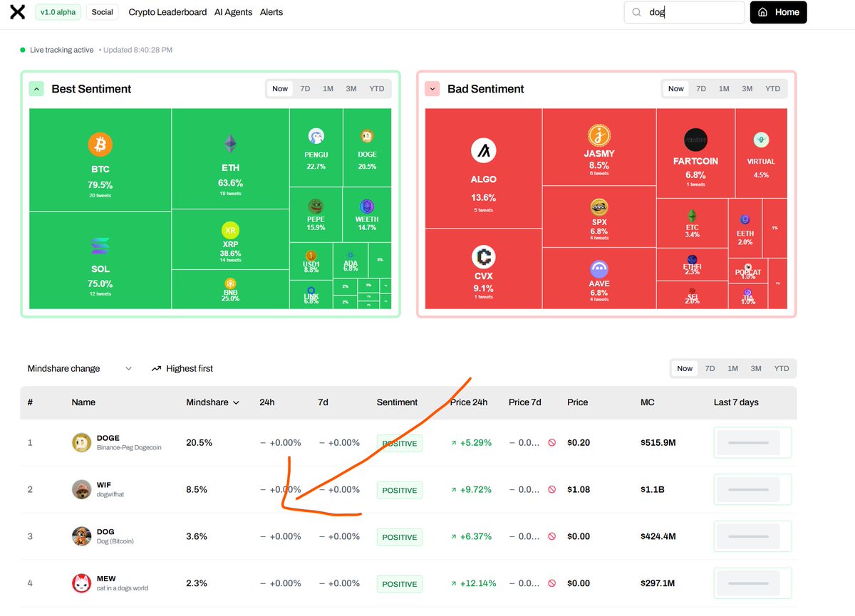
Task: Open the Mindshare change dropdown
Action: click(x=80, y=368)
